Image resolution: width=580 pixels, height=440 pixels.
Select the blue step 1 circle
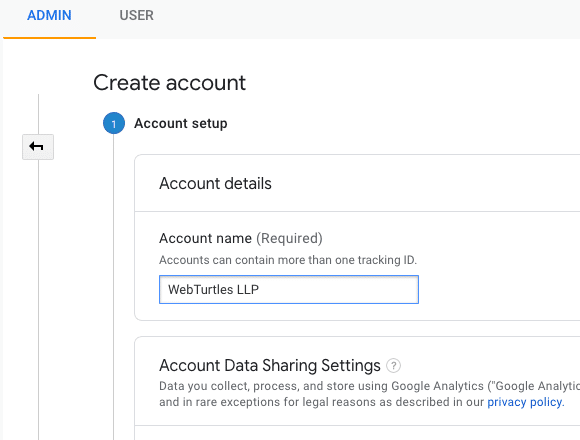[x=114, y=123]
